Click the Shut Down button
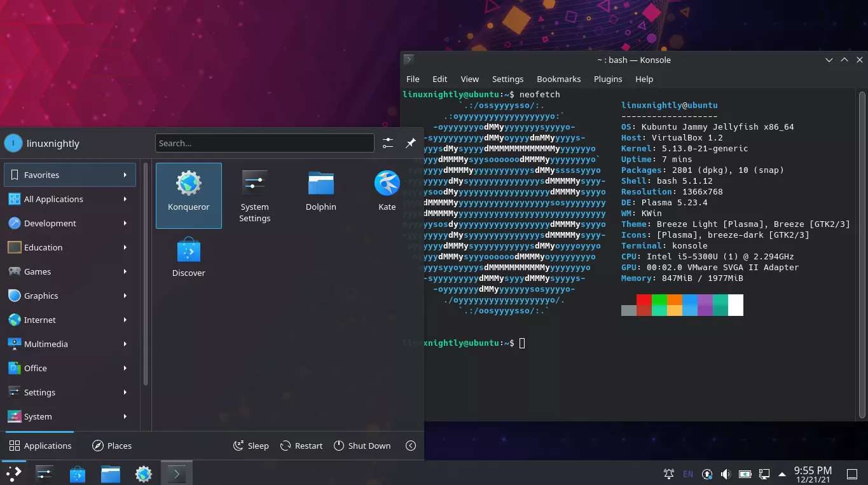This screenshot has height=485, width=868. [362, 446]
